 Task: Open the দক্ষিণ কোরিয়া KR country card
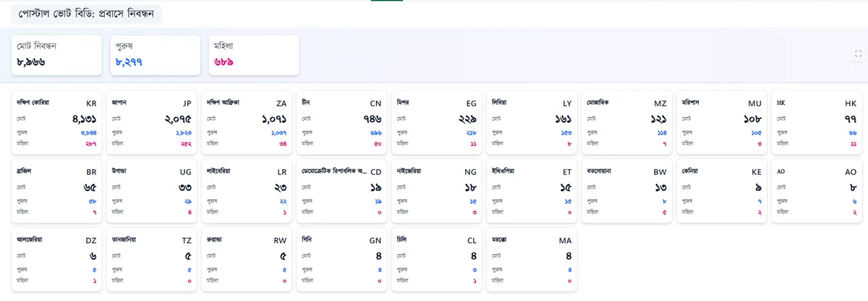(x=56, y=123)
